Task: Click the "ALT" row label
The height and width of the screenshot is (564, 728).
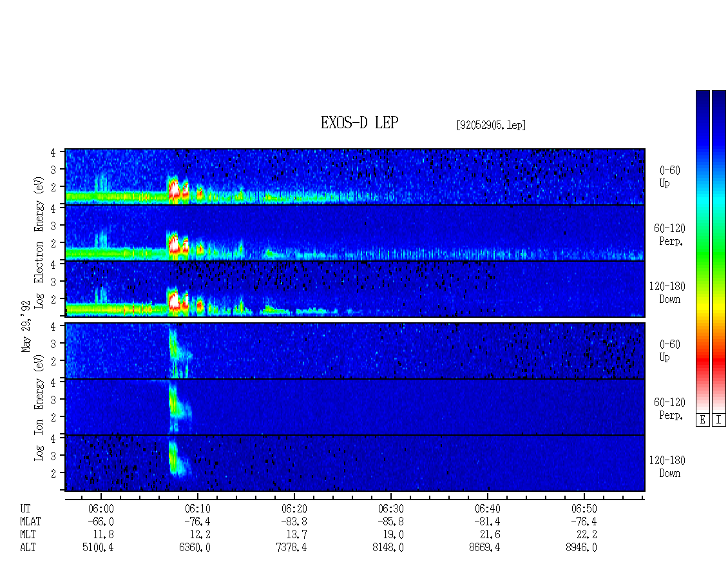Action: tap(28, 548)
